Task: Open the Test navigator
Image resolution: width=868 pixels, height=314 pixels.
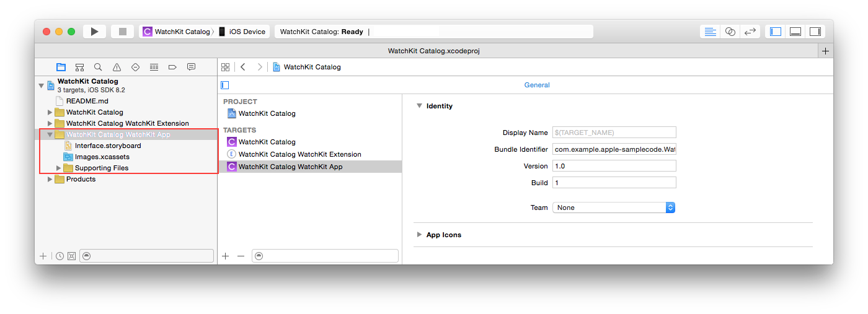Action: (135, 67)
